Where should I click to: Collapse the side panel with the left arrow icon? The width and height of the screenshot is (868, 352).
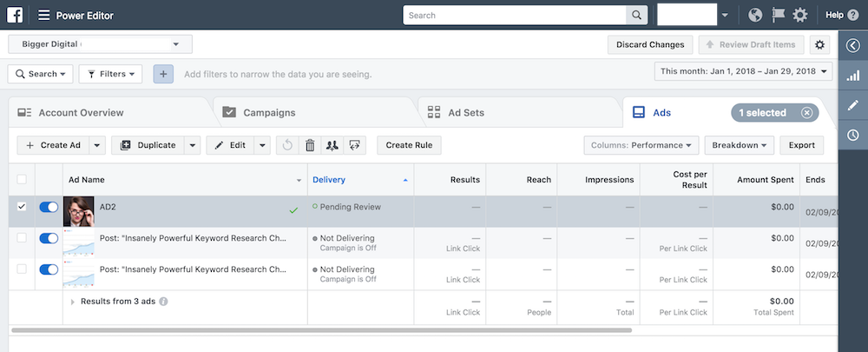(853, 45)
